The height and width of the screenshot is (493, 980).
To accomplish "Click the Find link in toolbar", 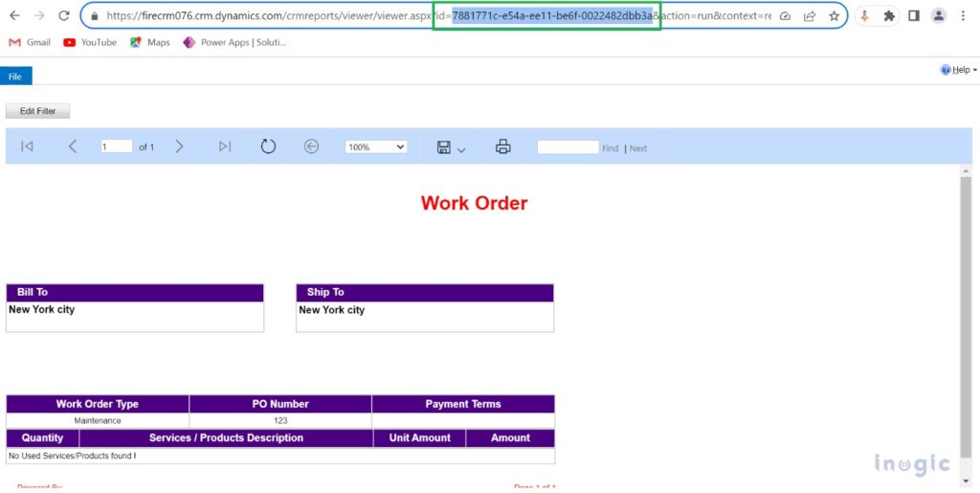I will point(610,148).
